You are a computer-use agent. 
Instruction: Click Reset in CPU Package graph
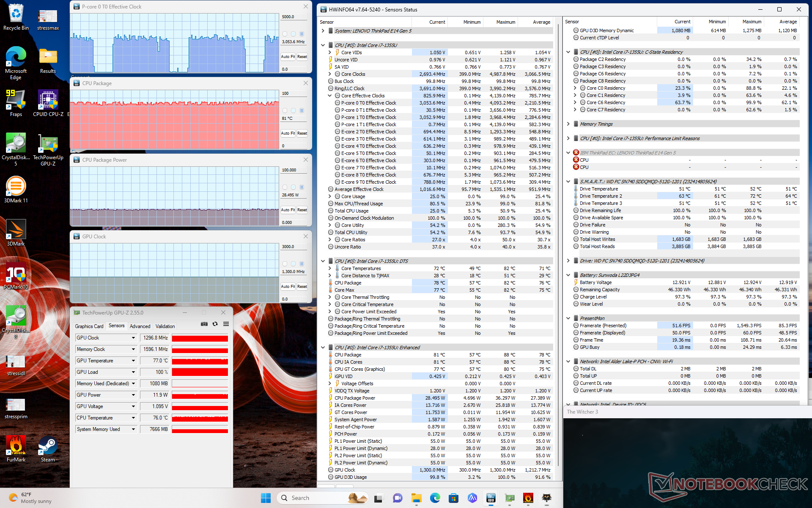click(302, 133)
